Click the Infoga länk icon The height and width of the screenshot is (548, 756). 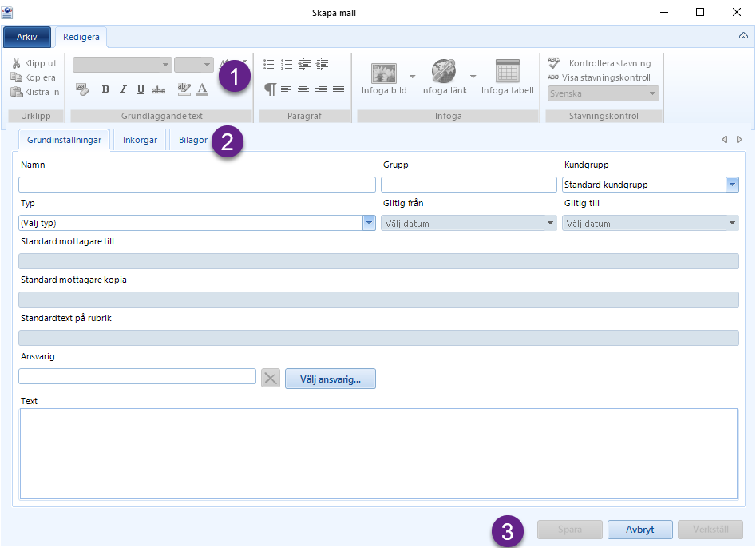[x=444, y=71]
